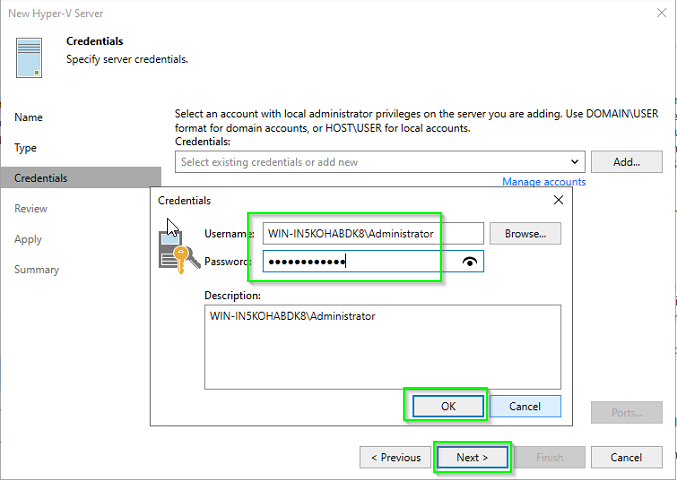Click the credentials key icon in dialog
Image resolution: width=677 pixels, height=480 pixels.
pyautogui.click(x=180, y=252)
